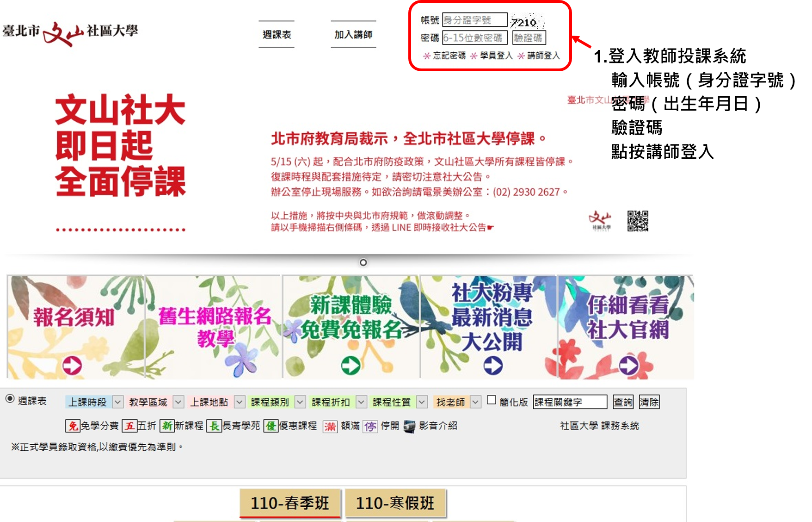
Task: Click the carousel dot indicator below banner
Action: [363, 262]
